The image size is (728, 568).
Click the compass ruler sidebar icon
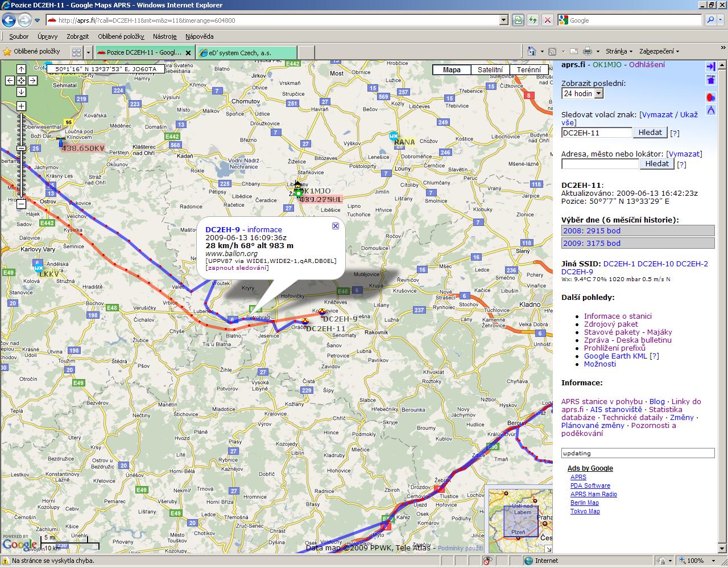[711, 110]
